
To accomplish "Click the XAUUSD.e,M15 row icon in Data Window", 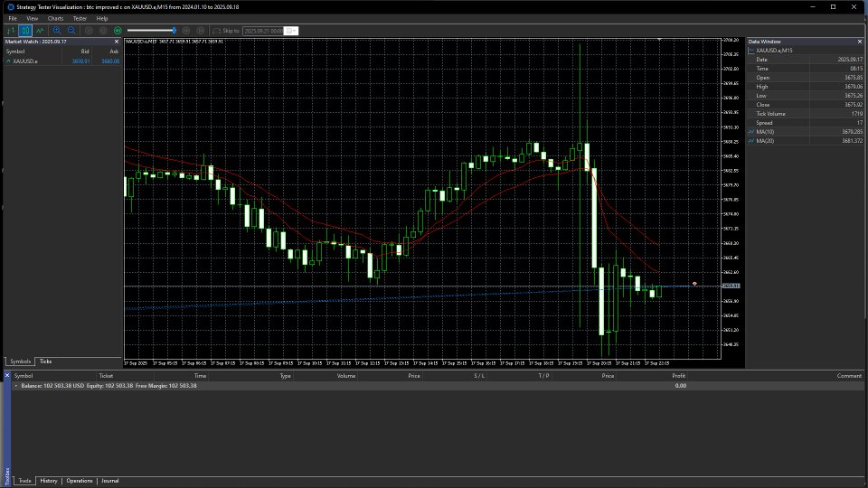I will click(x=751, y=51).
